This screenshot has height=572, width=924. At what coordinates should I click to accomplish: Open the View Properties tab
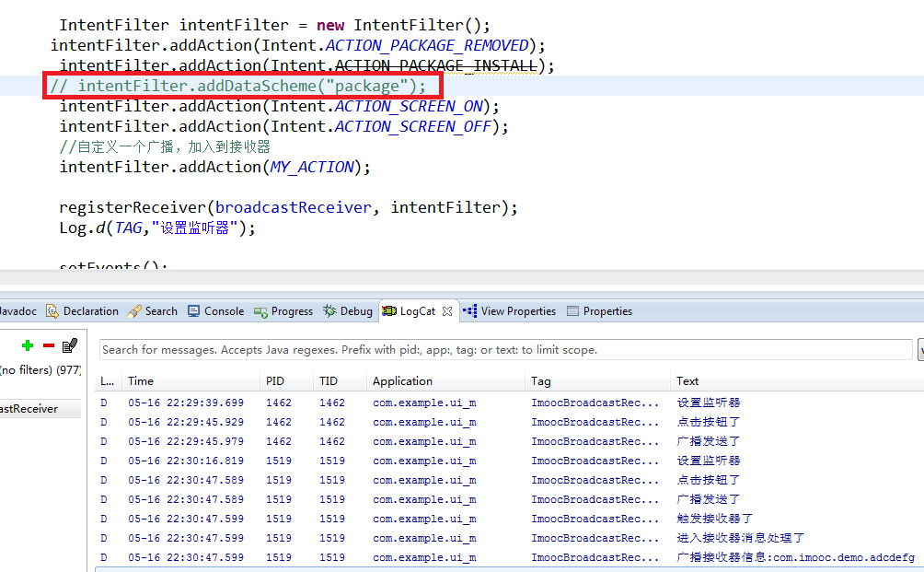click(x=510, y=311)
